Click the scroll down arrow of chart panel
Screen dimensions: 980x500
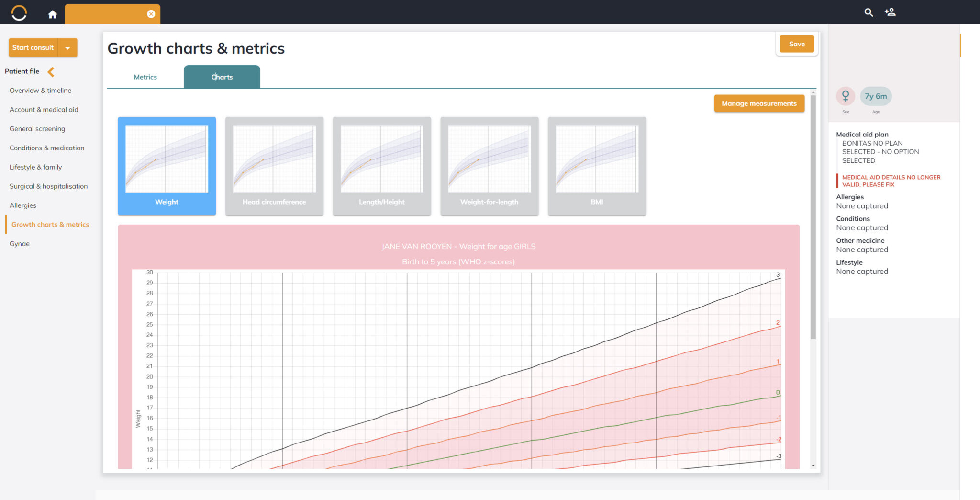tap(813, 466)
